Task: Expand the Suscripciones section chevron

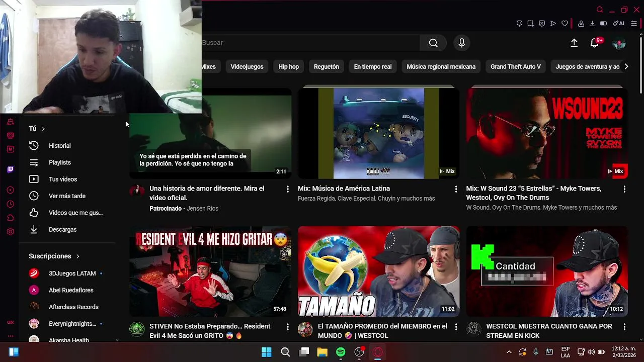Action: click(x=77, y=256)
